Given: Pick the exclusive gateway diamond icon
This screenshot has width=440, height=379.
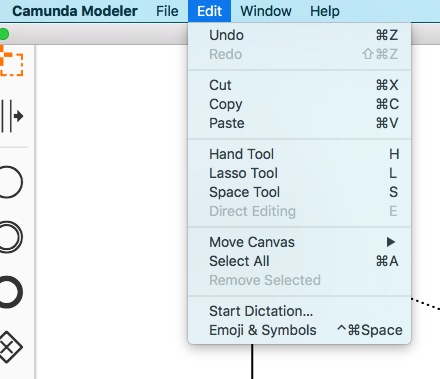Looking at the screenshot, I should coord(10,347).
